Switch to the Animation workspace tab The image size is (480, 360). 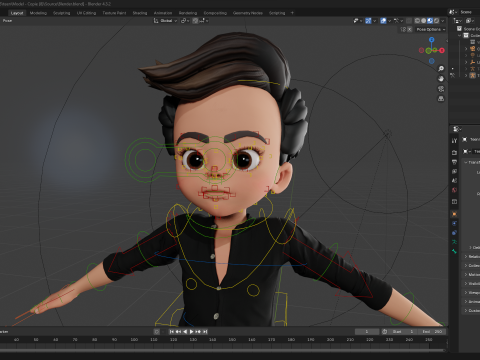[163, 13]
